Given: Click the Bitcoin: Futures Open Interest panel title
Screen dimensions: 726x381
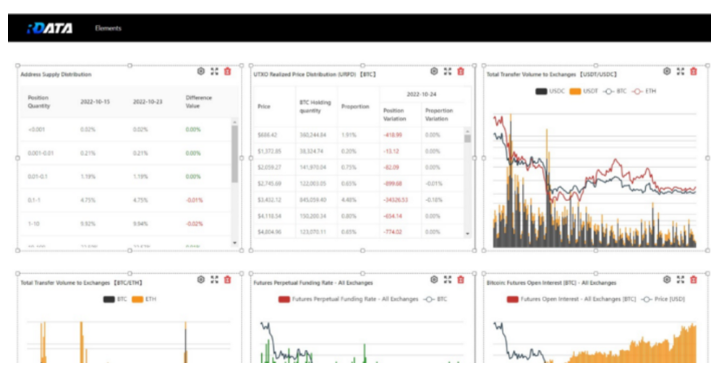Looking at the screenshot, I should tap(551, 283).
